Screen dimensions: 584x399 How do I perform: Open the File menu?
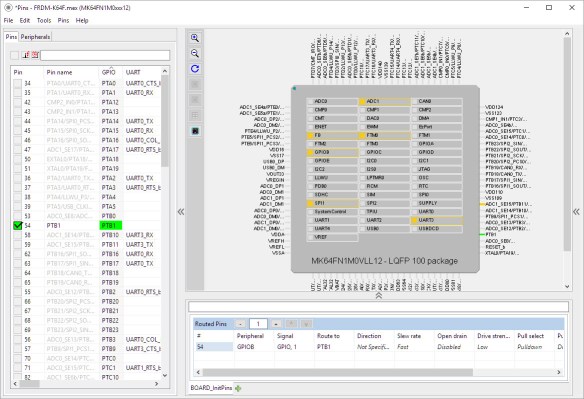tap(8, 20)
